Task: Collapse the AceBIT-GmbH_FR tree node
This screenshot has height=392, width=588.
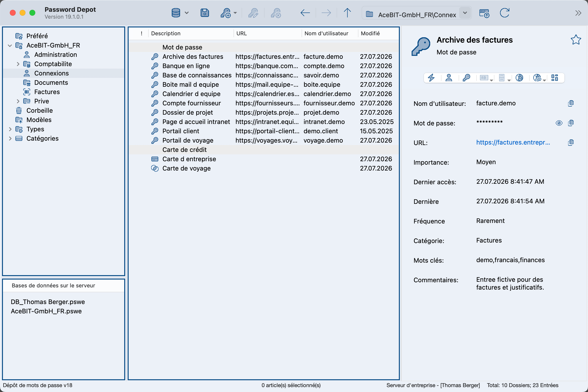Action: (10, 46)
